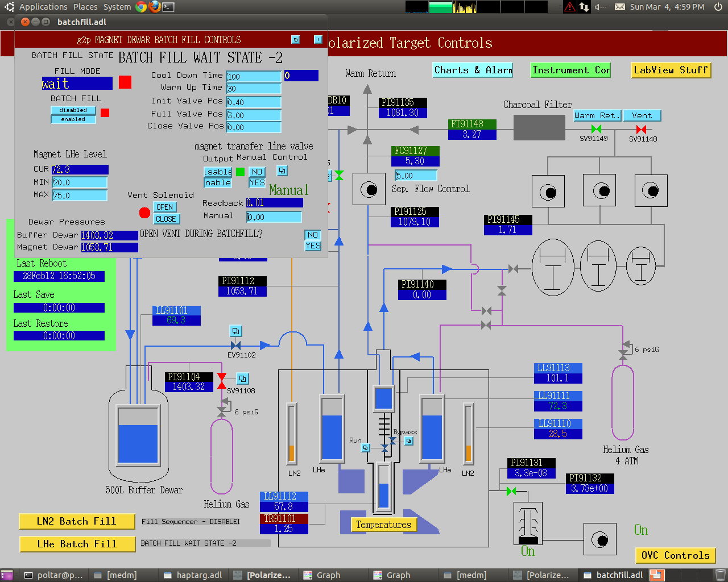Set BATCH FILL to disabled
The height and width of the screenshot is (582, 728).
tap(73, 110)
